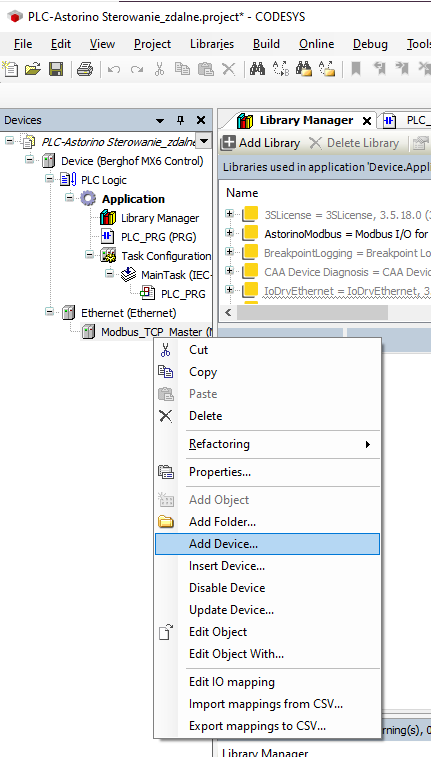Click the Find in files binoculars-folder icon
Screen dimensions: 432x758
304,69
